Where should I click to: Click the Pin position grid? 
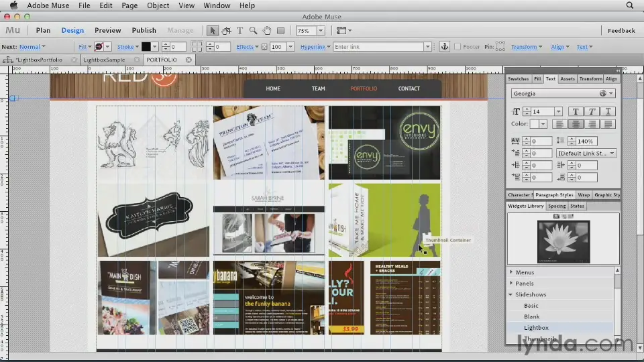tap(500, 46)
